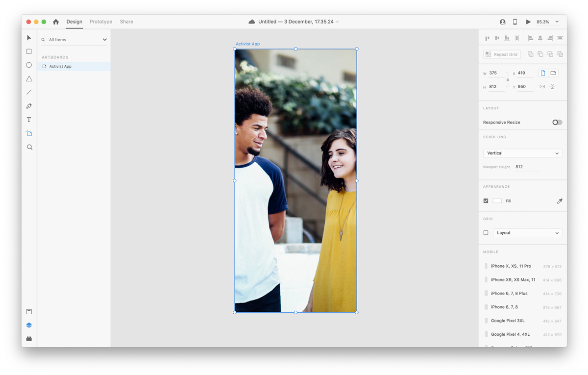This screenshot has height=375, width=588.
Task: Choose the Text tool
Action: tap(29, 120)
